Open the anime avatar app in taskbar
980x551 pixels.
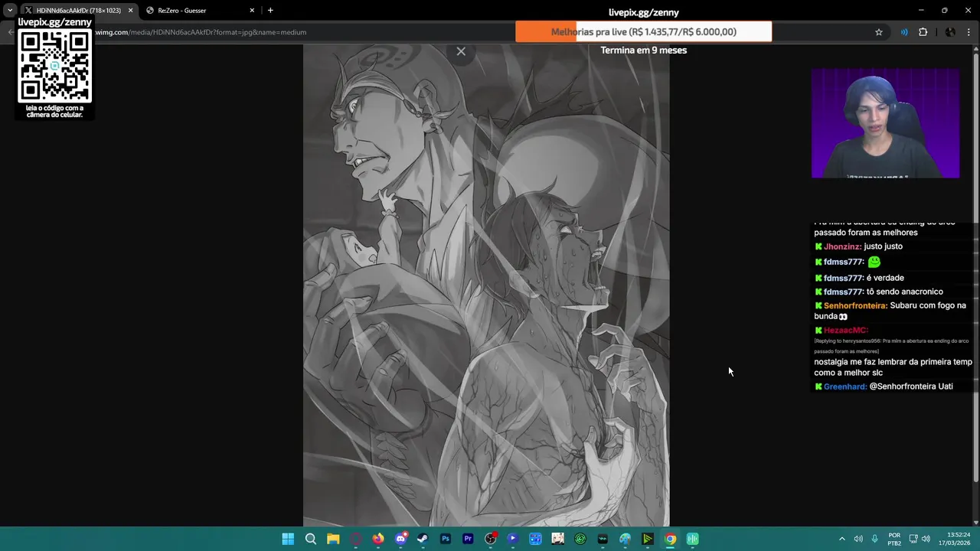[557, 539]
